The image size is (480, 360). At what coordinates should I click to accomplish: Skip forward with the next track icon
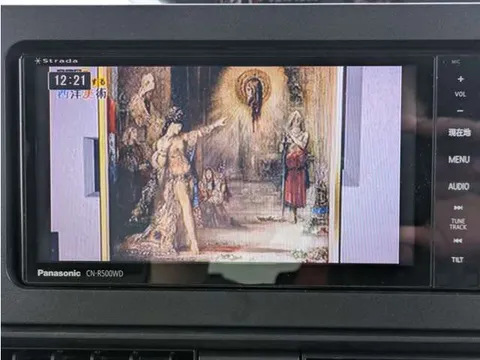[x=458, y=208]
